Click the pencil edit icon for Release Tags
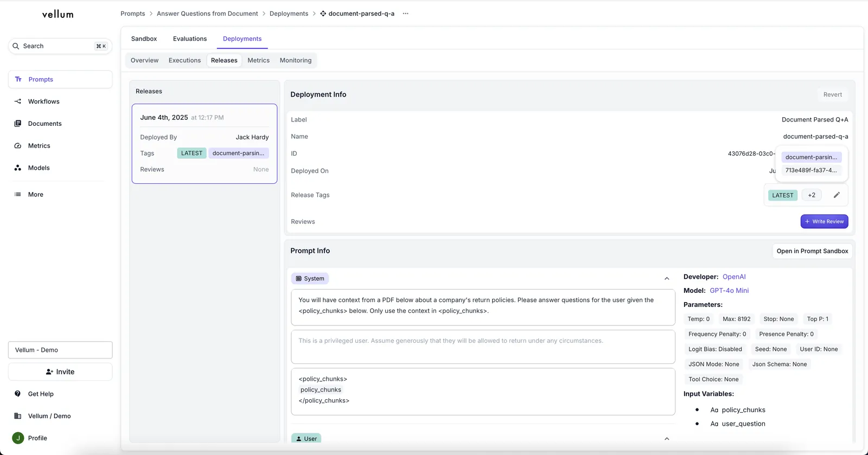Screen dimensions: 868x455 pyautogui.click(x=837, y=195)
